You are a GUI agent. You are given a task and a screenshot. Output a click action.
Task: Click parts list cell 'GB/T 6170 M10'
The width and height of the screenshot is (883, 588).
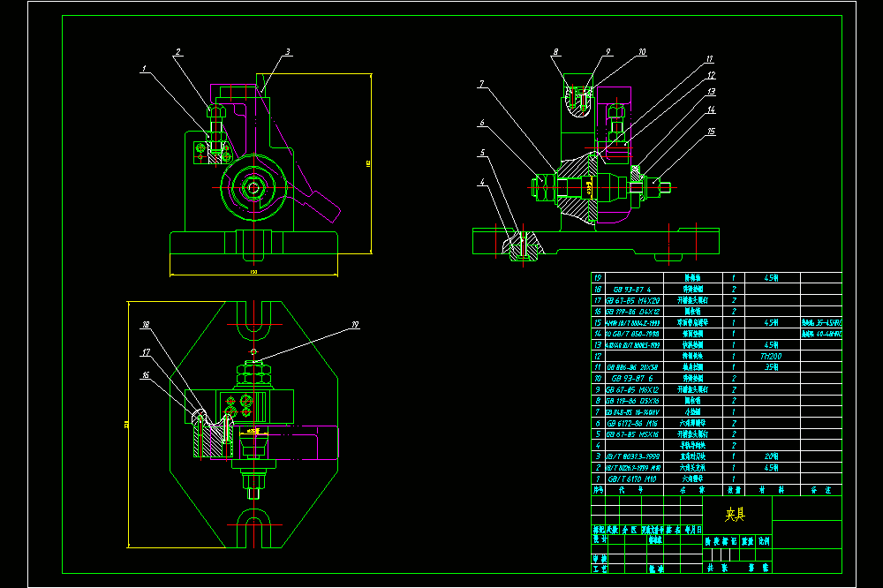tap(632, 479)
